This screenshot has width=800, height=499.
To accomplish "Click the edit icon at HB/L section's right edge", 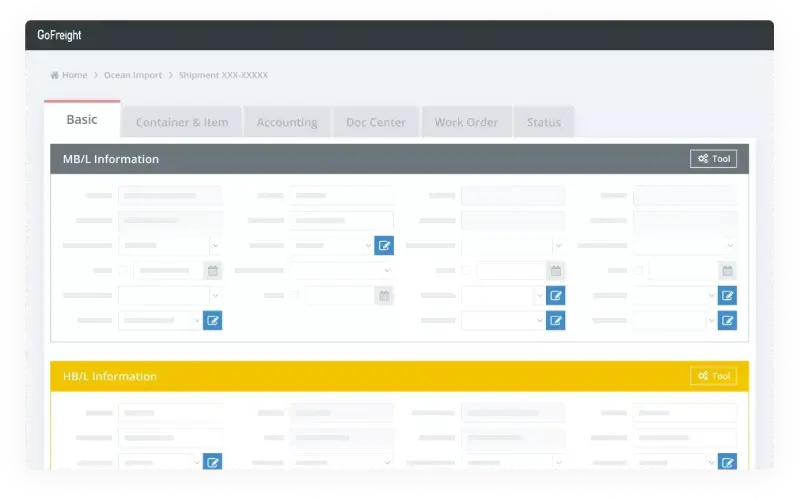I will (x=728, y=461).
